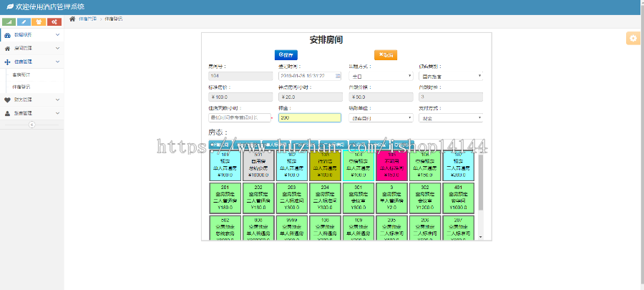
Task: Select room 201 card
Action: [x=225, y=198]
